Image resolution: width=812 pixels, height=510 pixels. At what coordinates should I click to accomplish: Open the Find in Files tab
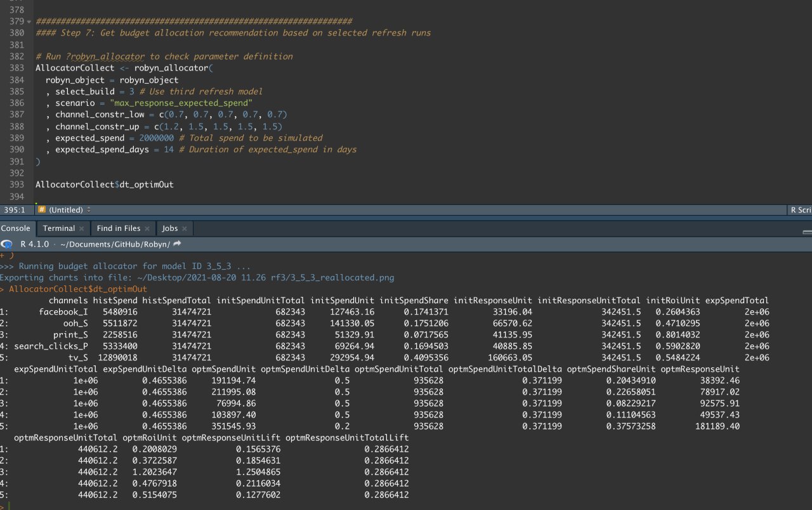pyautogui.click(x=117, y=228)
